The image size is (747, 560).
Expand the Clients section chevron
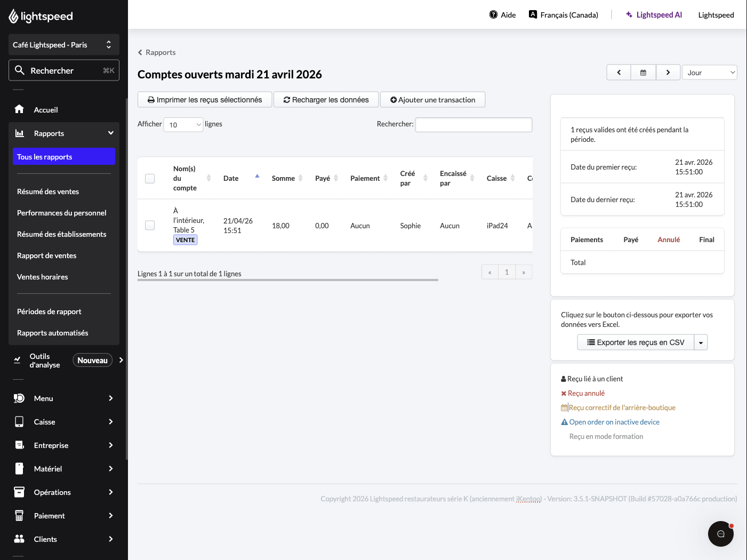pos(111,539)
